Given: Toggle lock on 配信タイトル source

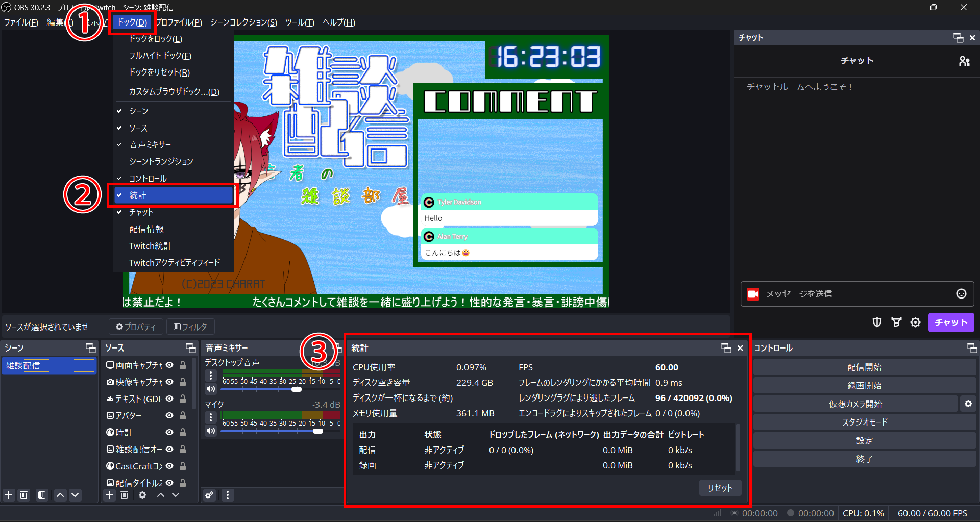Looking at the screenshot, I should click(x=183, y=483).
